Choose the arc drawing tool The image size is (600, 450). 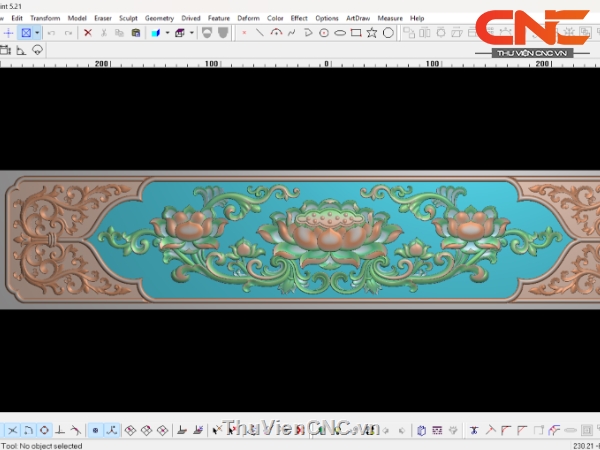tap(276, 33)
